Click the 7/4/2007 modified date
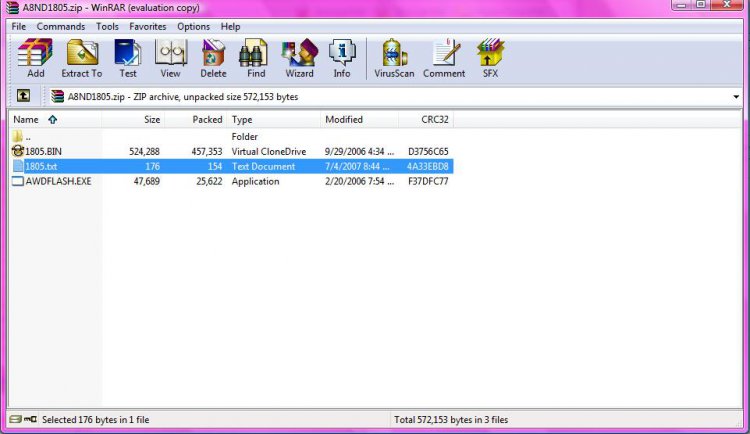Image resolution: width=750 pixels, height=434 pixels. [x=359, y=166]
